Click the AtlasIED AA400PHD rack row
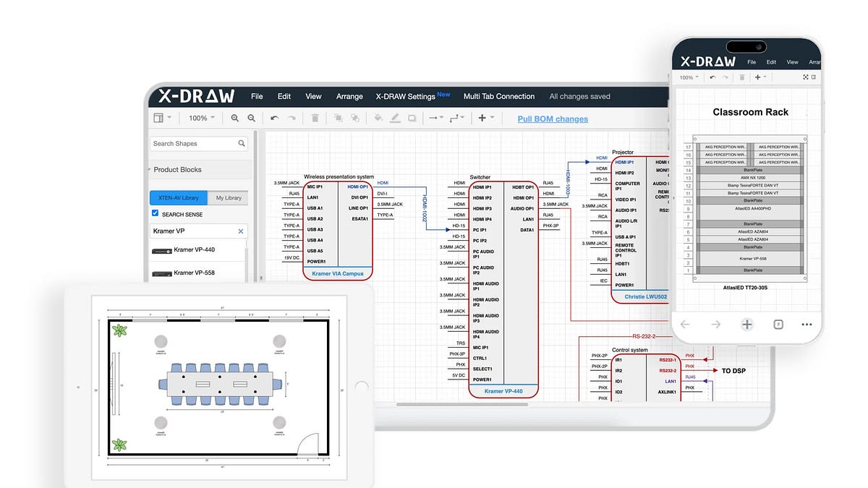 (752, 208)
